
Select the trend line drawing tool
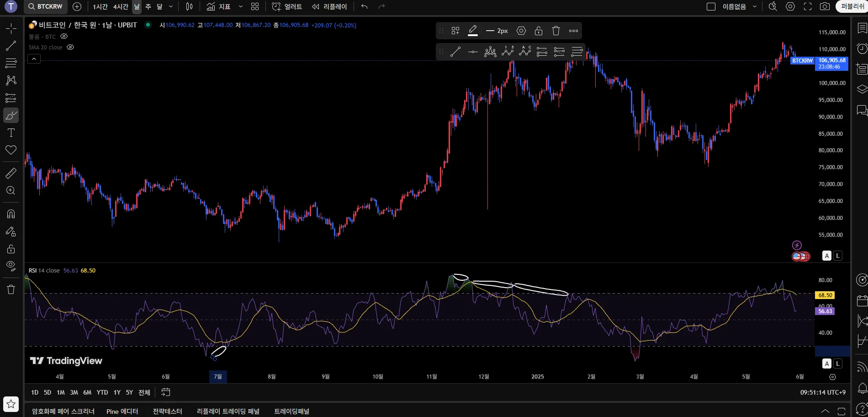[x=11, y=46]
